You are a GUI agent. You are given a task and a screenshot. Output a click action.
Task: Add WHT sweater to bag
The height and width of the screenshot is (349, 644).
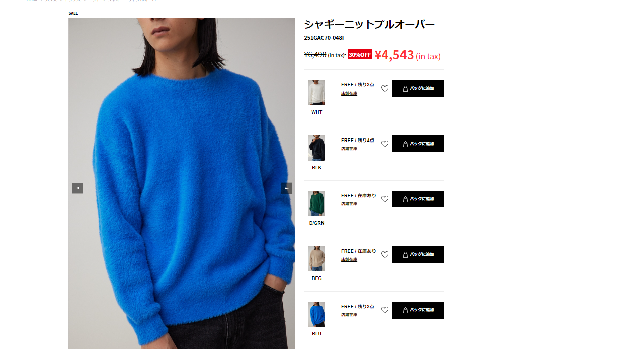418,89
